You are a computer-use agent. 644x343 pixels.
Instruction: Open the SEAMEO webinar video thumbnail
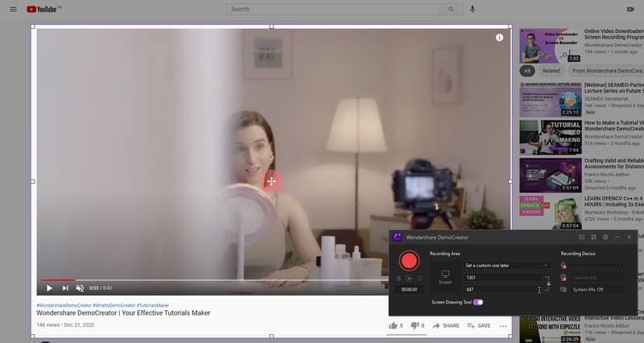(x=551, y=100)
